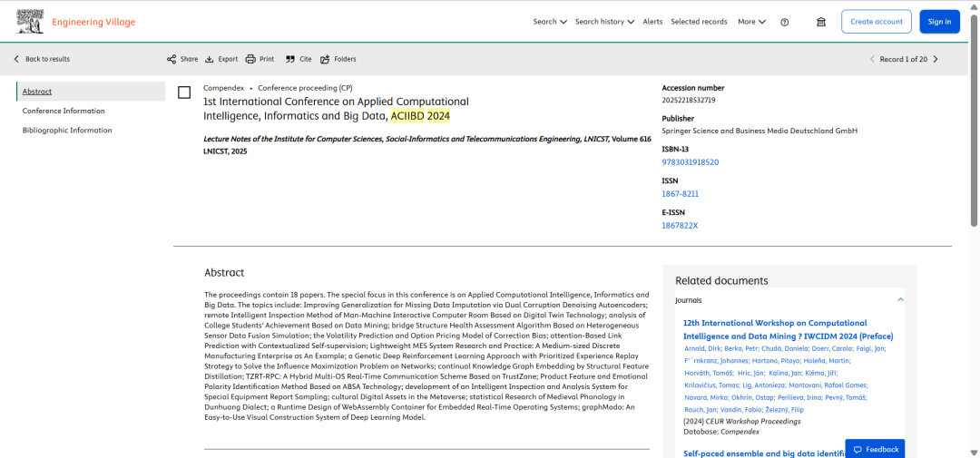The image size is (980, 458).
Task: Click the accession number 20252218532719
Action: tap(689, 100)
